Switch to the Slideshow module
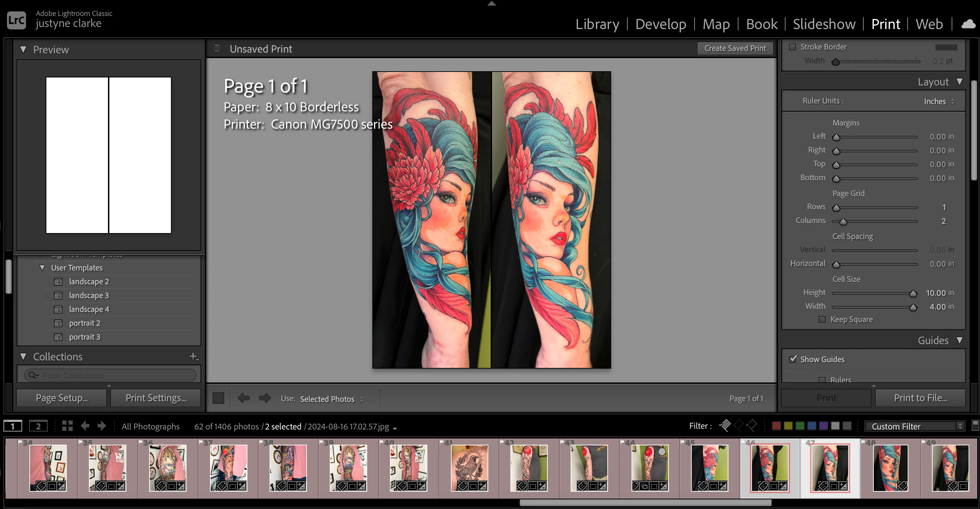Viewport: 980px width, 509px height. tap(824, 24)
